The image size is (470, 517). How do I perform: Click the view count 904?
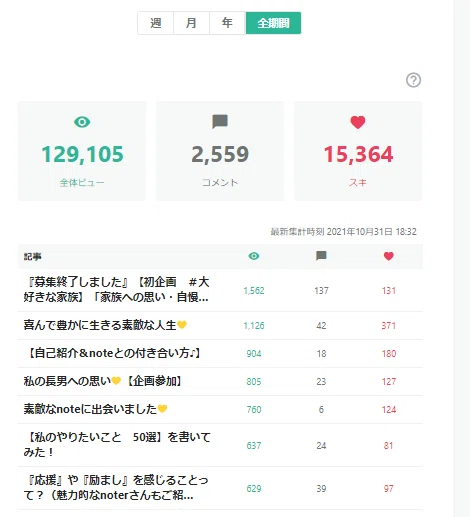[254, 354]
